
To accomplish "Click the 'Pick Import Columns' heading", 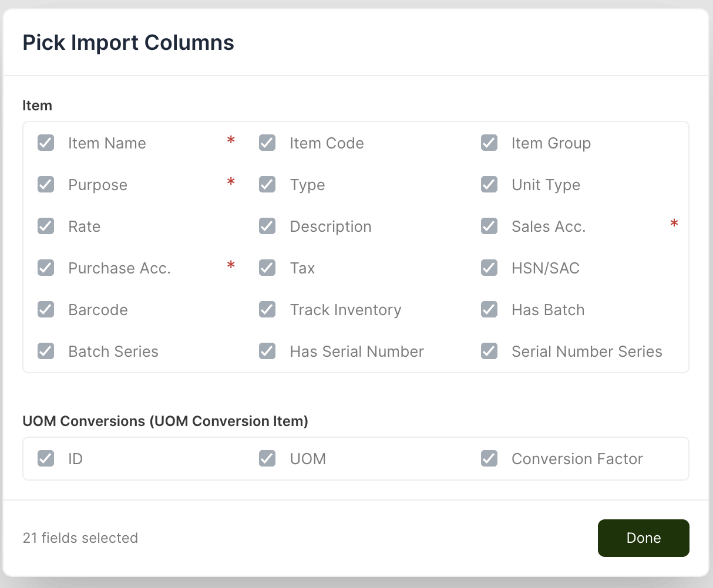I will pyautogui.click(x=129, y=43).
